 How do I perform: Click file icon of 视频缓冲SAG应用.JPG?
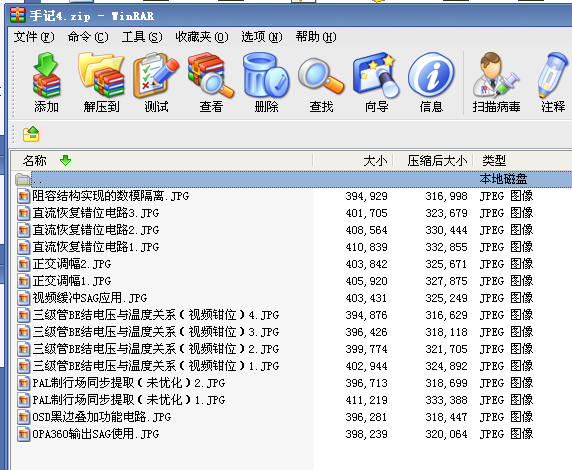[x=23, y=298]
